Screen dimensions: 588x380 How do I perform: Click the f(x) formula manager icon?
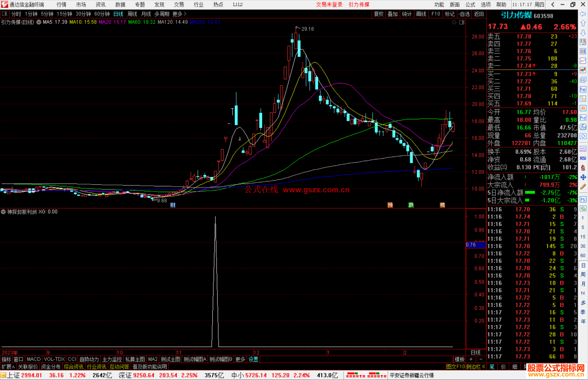[x=583, y=127]
